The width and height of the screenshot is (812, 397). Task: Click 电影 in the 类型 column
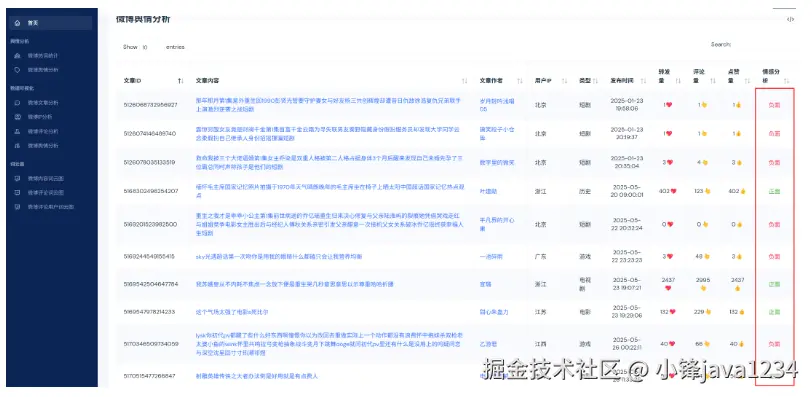pos(585,312)
